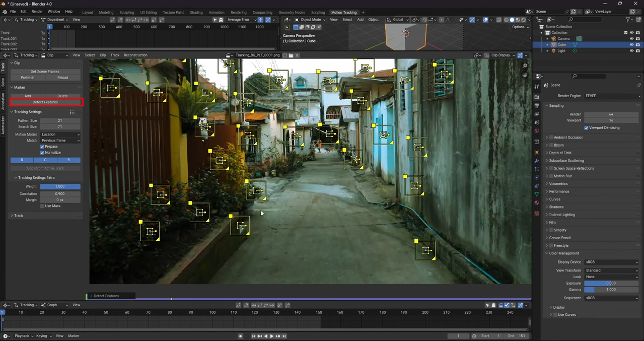Click the unlink clip X icon

click(x=297, y=55)
